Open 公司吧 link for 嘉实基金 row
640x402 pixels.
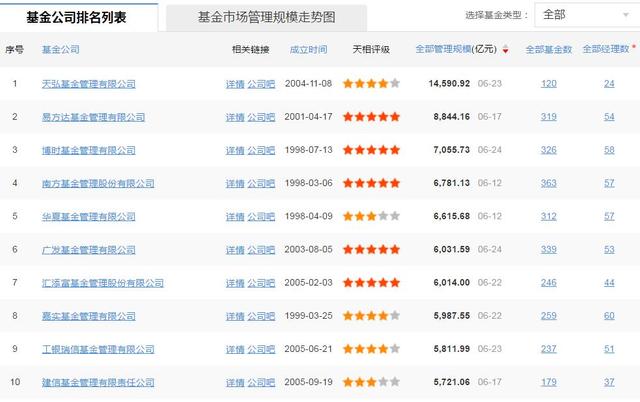261,316
